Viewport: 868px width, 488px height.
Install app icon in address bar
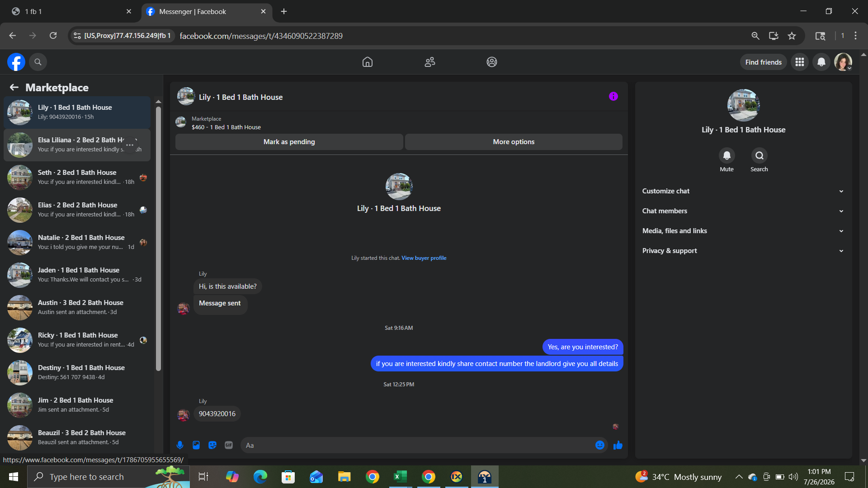[x=774, y=36]
